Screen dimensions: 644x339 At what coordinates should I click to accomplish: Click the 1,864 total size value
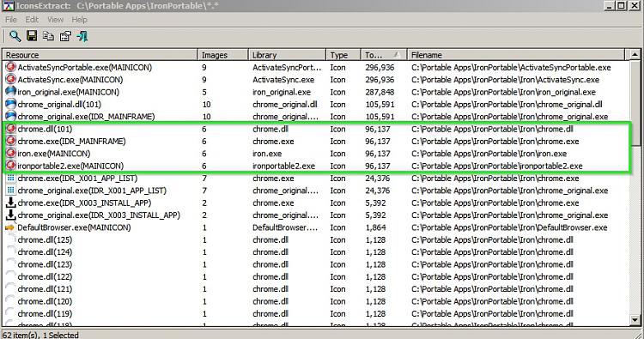coord(376,227)
